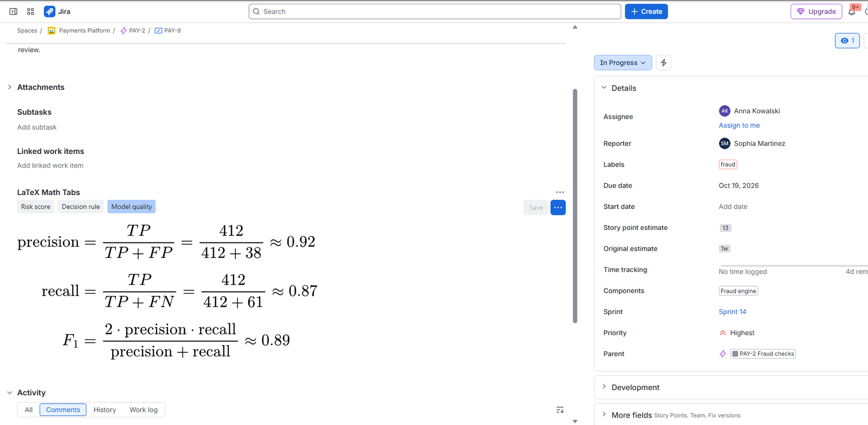Click the blue Create button
Screen dimensions: 868x425
pyautogui.click(x=646, y=11)
